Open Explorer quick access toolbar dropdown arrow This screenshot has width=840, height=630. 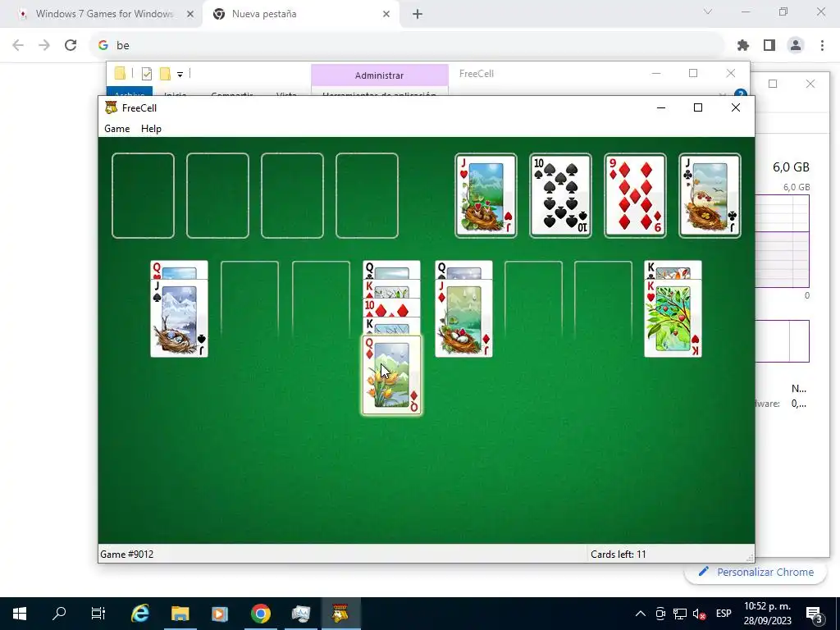[x=180, y=75]
